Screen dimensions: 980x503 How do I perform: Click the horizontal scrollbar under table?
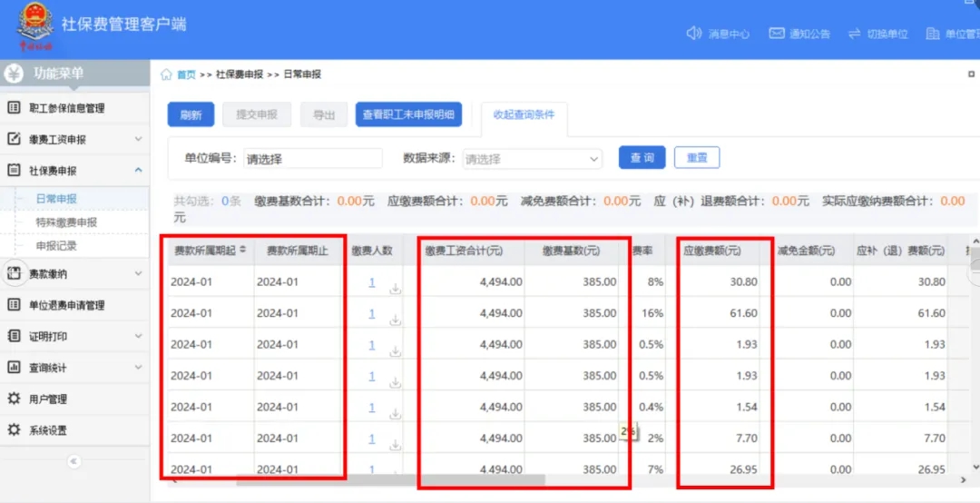pyautogui.click(x=390, y=479)
